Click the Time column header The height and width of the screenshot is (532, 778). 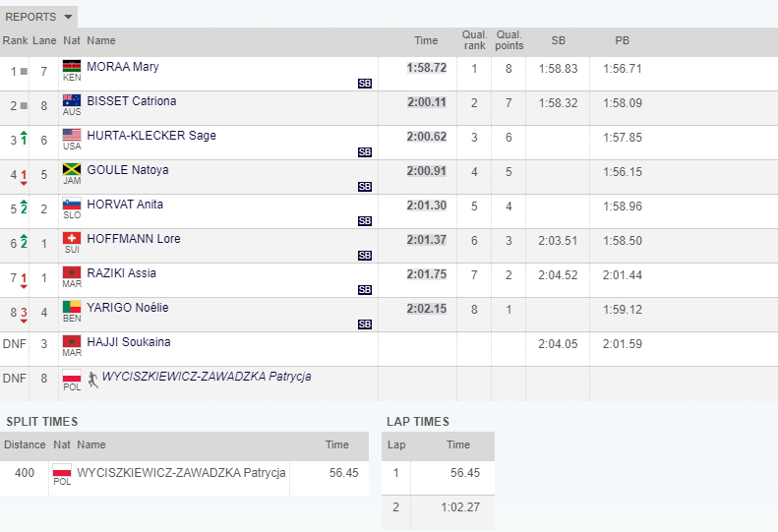point(426,40)
